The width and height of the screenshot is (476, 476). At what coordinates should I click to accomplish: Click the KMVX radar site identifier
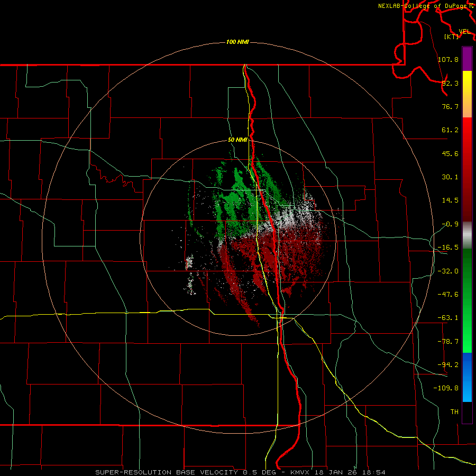coord(301,472)
